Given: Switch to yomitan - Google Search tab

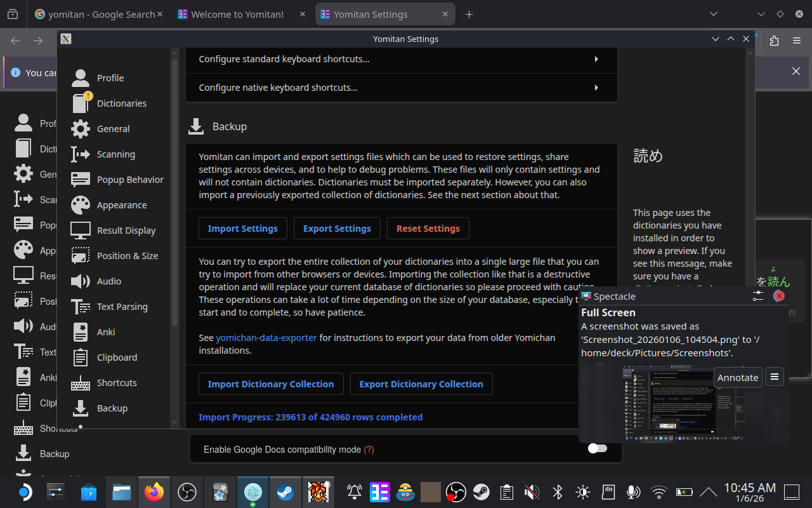Looking at the screenshot, I should 101,14.
